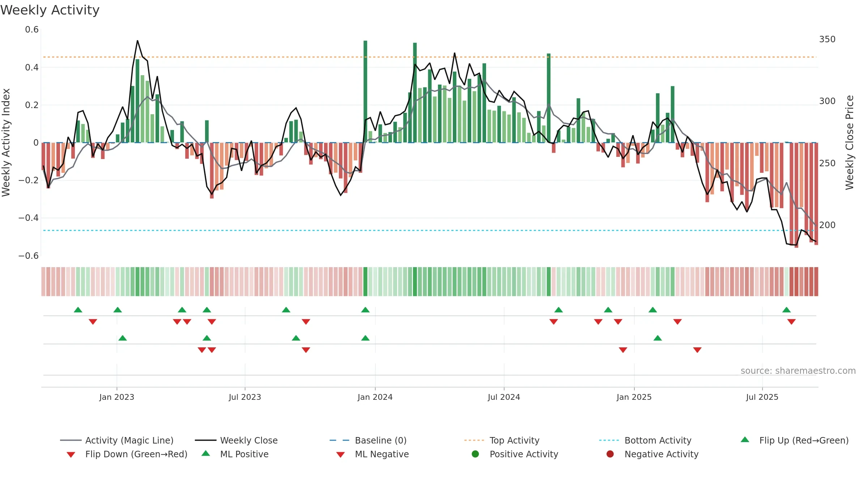
Task: Toggle the Weekly Close legend entry
Action: click(x=236, y=440)
